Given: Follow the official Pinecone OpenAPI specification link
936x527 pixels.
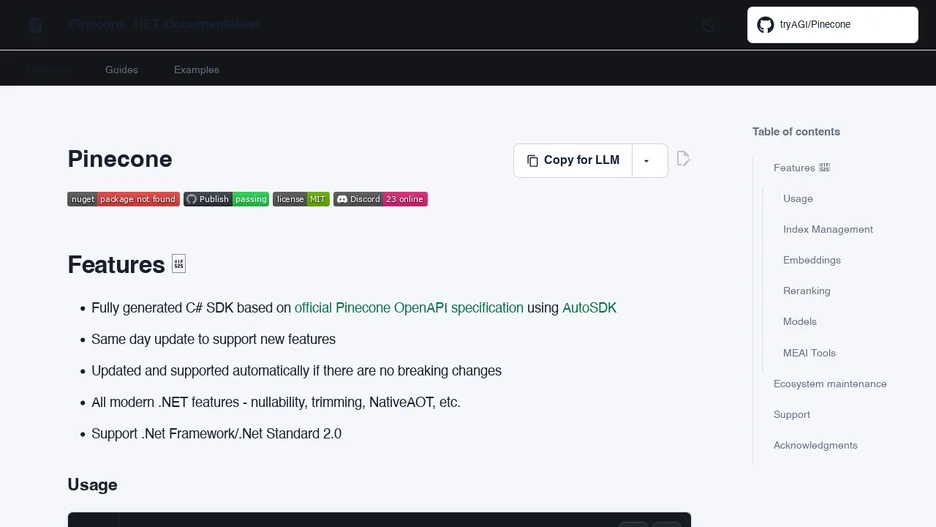Looking at the screenshot, I should tap(409, 308).
